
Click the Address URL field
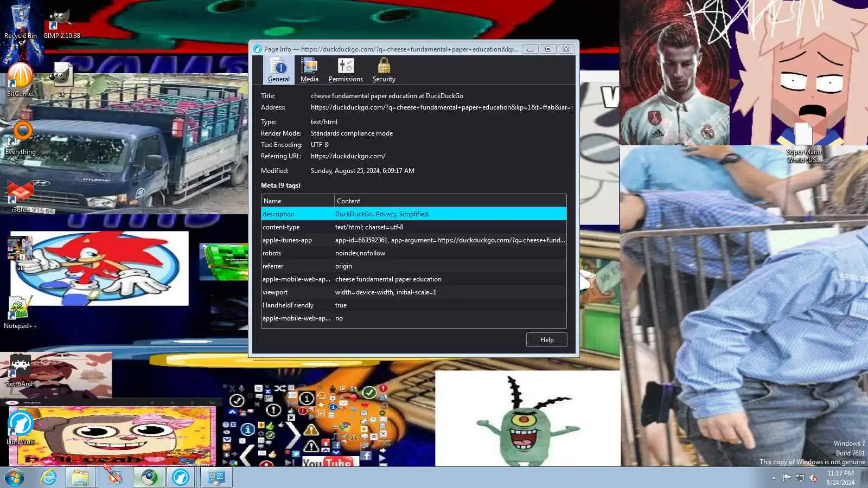click(442, 107)
